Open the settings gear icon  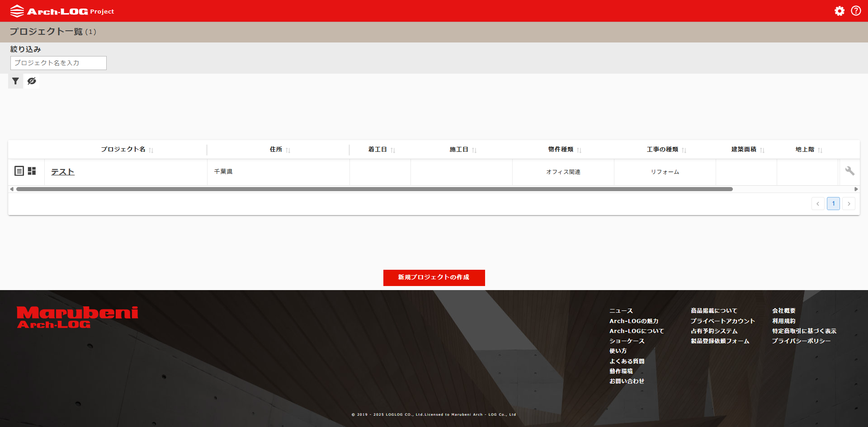tap(839, 11)
